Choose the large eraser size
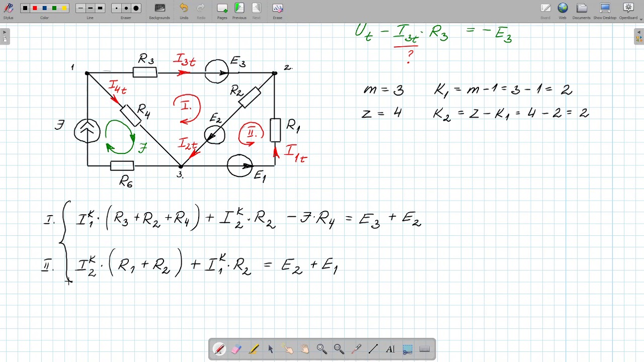This screenshot has width=644, height=362. coord(136,8)
